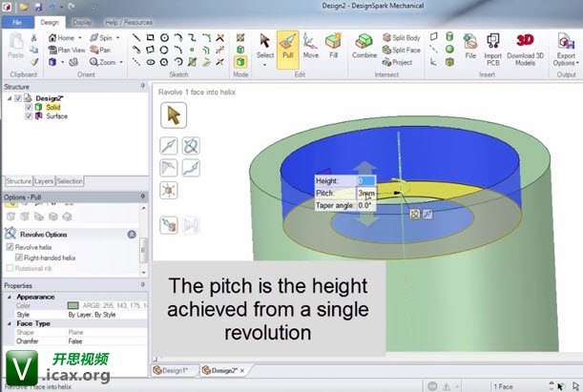Choose the Fill tool
Image resolution: width=583 pixels, height=392 pixels.
(334, 46)
